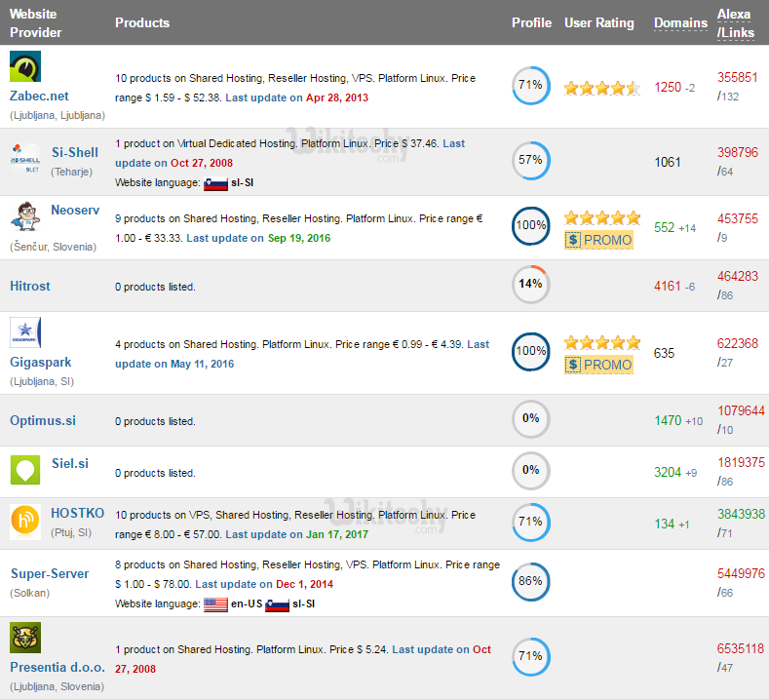769x700 pixels.
Task: Click the Gigaspark PROMO badge
Action: coord(599,365)
